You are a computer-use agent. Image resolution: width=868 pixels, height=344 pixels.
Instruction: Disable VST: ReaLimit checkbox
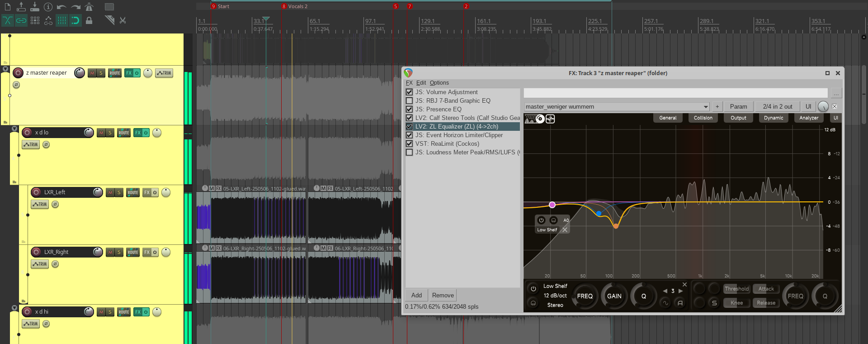pyautogui.click(x=409, y=143)
